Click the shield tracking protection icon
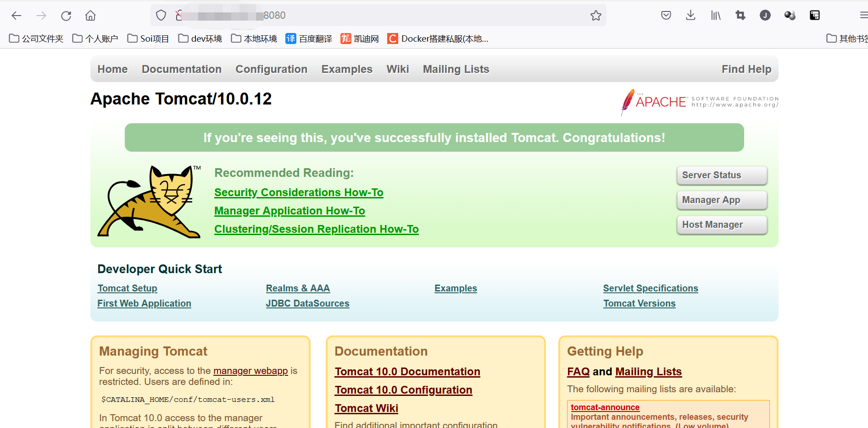 tap(161, 16)
